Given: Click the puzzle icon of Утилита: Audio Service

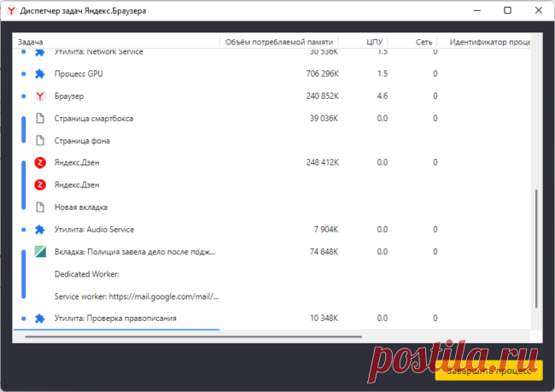Looking at the screenshot, I should coord(40,230).
